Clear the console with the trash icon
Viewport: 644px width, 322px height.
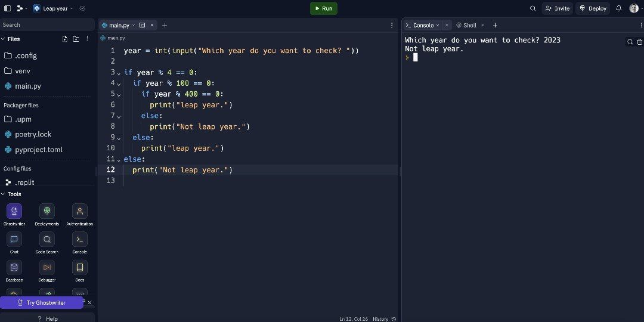(639, 42)
